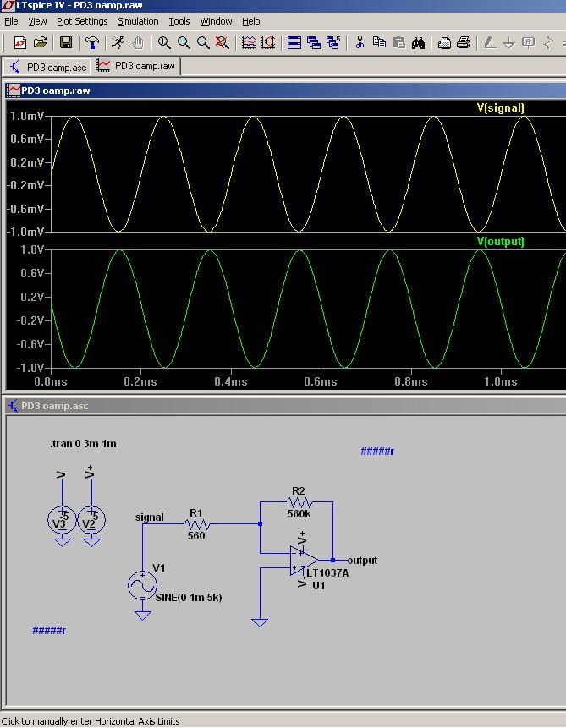Screen dimensions: 566x728
Task: Click the 0.4ms time axis label
Action: [x=231, y=381]
